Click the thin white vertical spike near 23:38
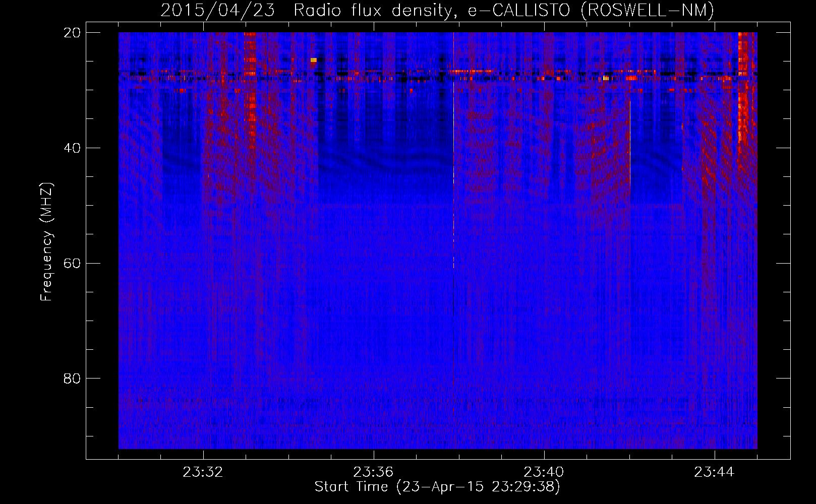The image size is (816, 504). pos(453,151)
